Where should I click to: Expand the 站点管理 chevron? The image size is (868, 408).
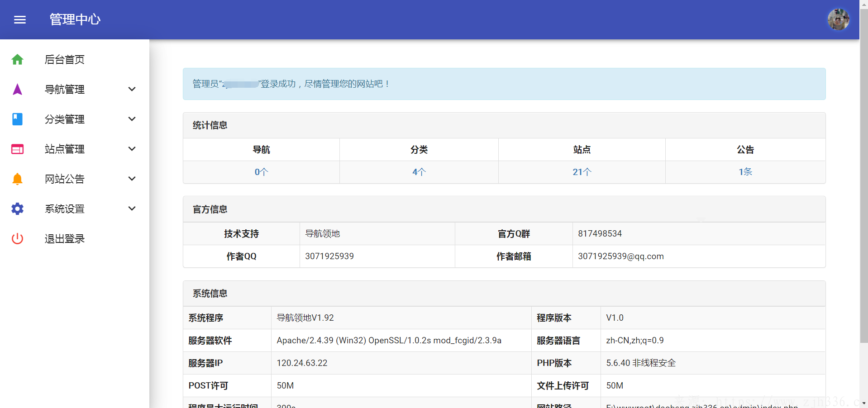[132, 149]
